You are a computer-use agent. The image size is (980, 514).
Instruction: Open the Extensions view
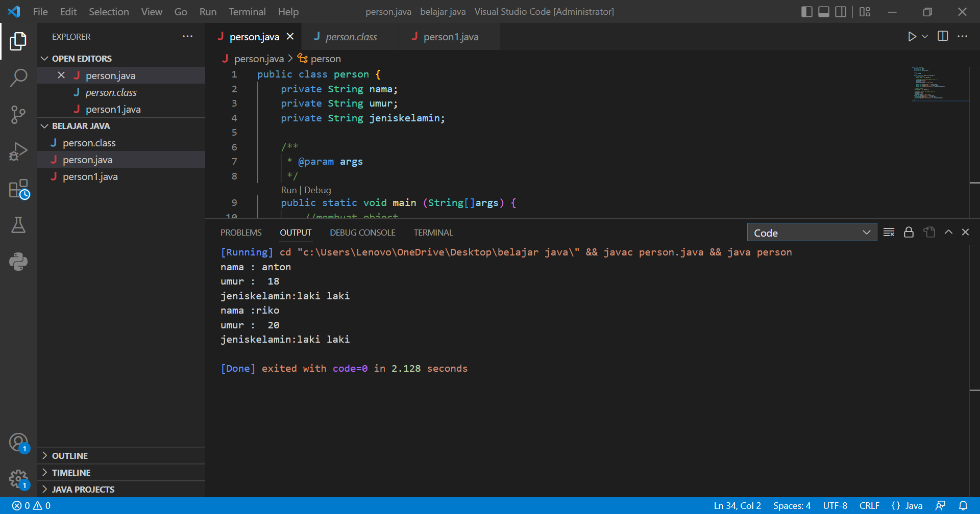[x=18, y=189]
